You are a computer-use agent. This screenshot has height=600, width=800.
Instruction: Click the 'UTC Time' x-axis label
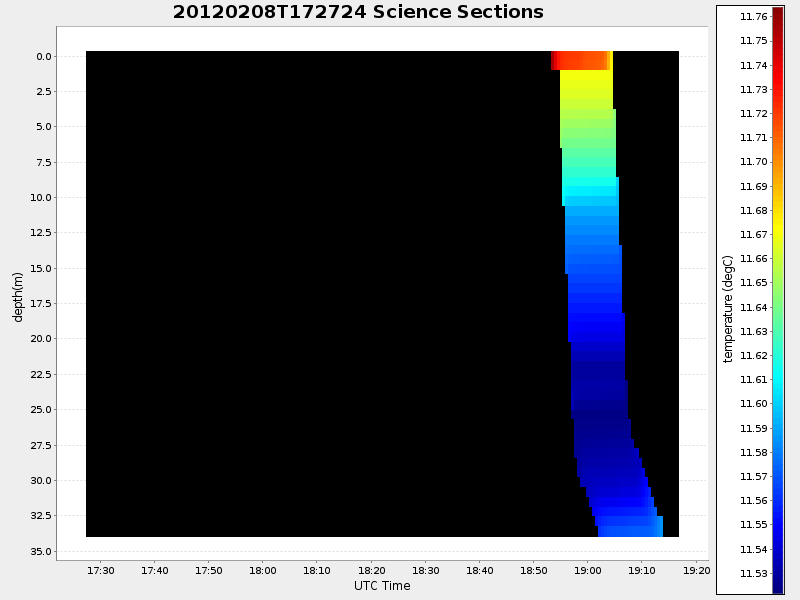[382, 586]
